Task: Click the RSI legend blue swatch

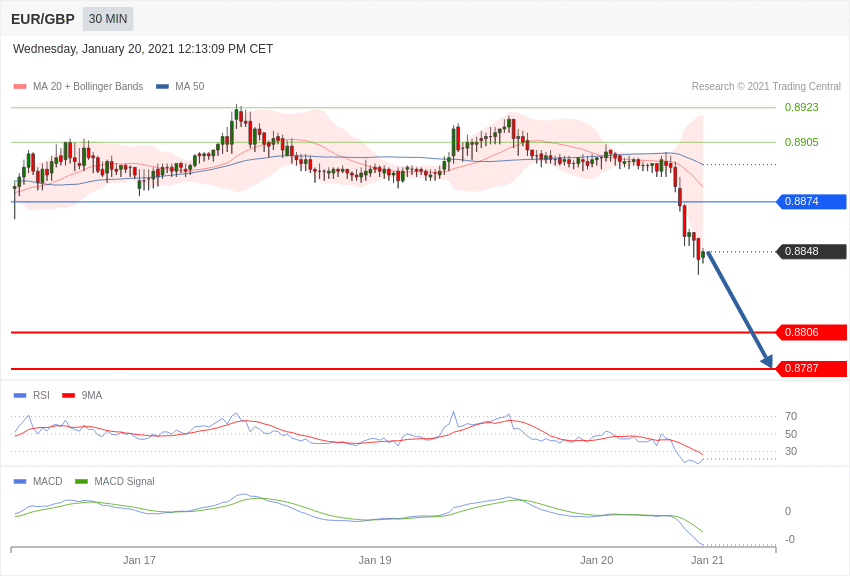Action: [20, 396]
